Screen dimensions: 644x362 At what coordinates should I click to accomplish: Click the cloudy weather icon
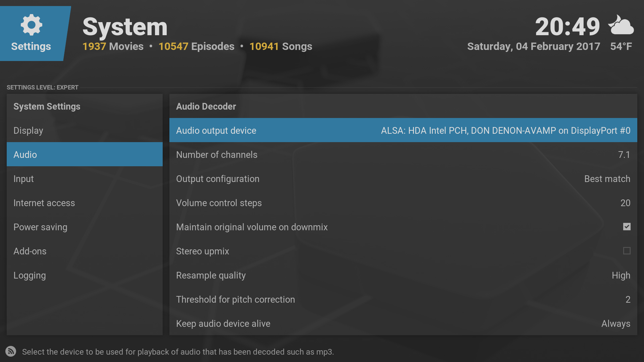click(621, 25)
